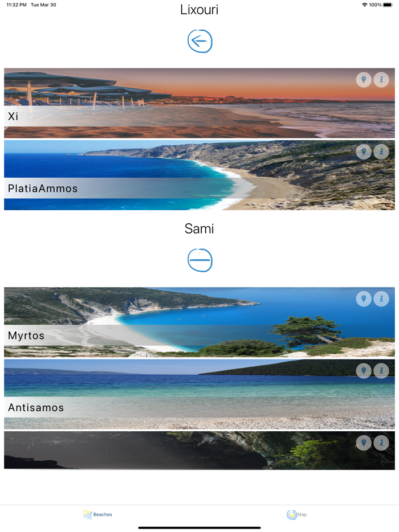Show info for PlatiaAmmos beach
399x532 pixels.
pyautogui.click(x=381, y=152)
